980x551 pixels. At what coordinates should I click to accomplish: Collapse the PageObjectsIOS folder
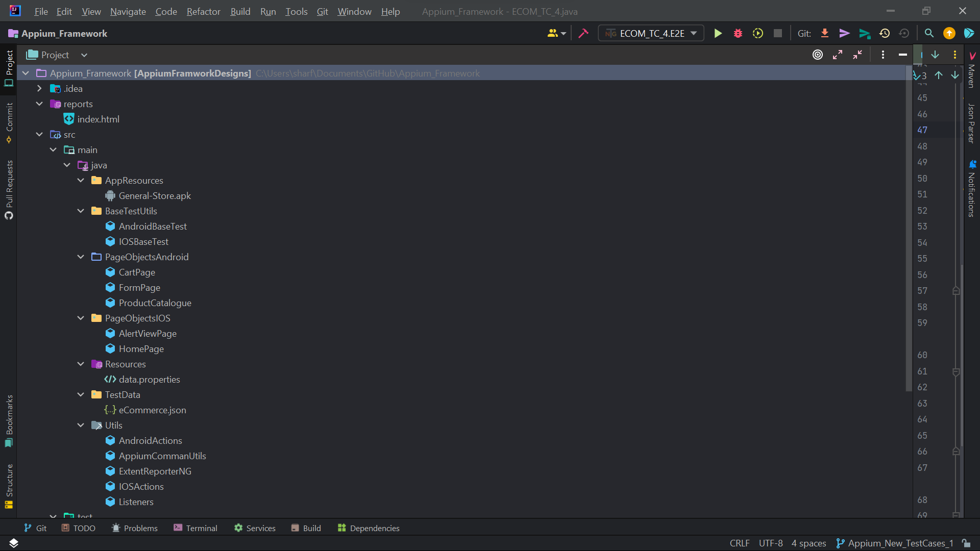coord(80,318)
